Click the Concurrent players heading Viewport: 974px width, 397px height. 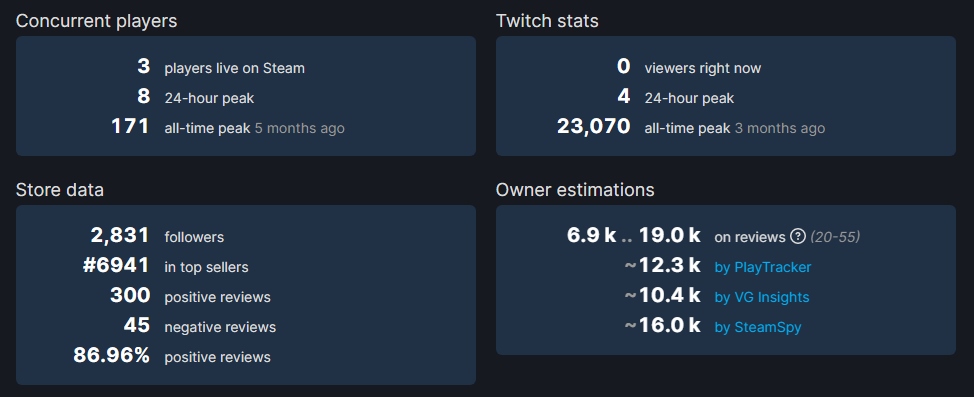coord(96,21)
